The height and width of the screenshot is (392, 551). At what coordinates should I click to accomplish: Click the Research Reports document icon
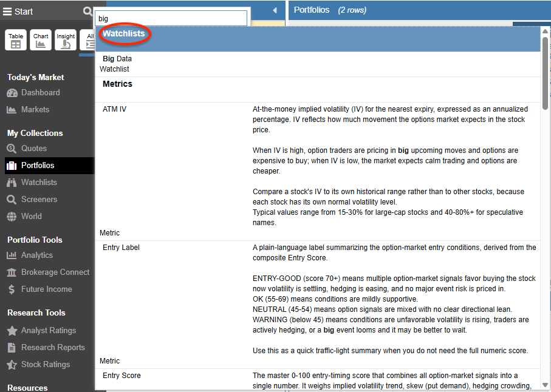[12, 348]
